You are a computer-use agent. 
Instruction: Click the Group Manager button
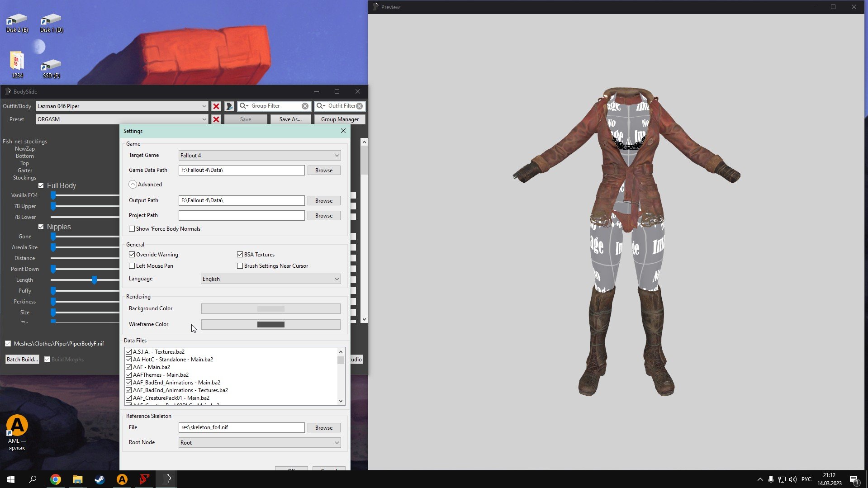click(340, 119)
